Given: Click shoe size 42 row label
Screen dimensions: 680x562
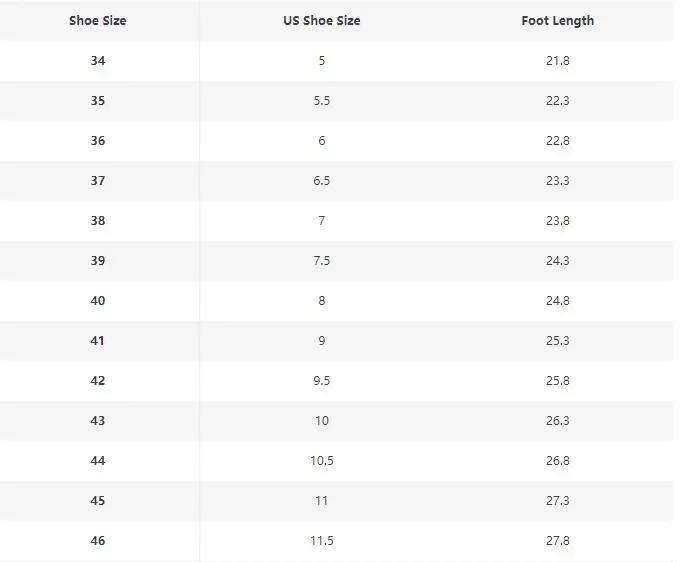Looking at the screenshot, I should click(x=98, y=381).
